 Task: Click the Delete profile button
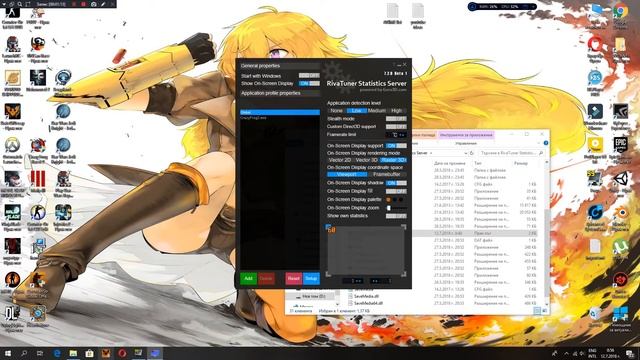266,278
